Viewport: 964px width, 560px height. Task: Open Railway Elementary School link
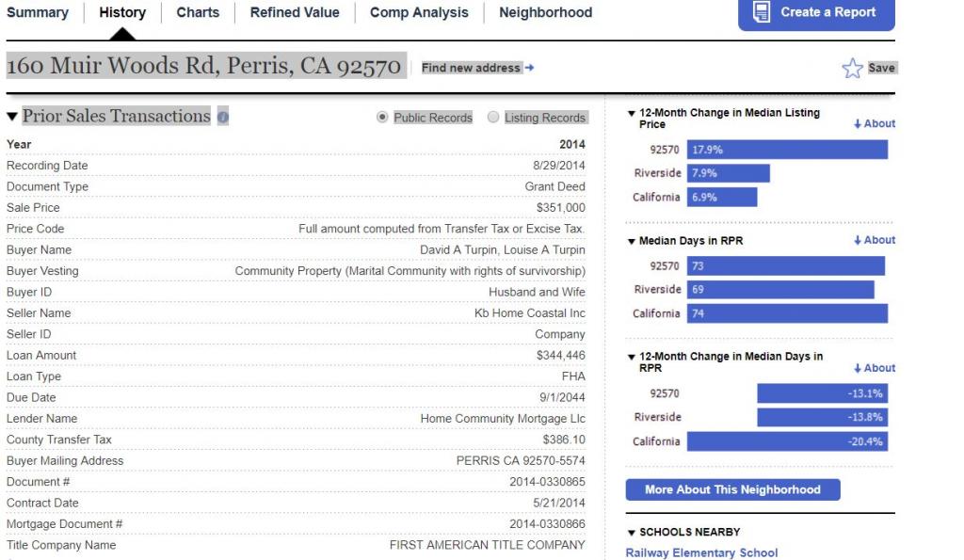pos(701,552)
